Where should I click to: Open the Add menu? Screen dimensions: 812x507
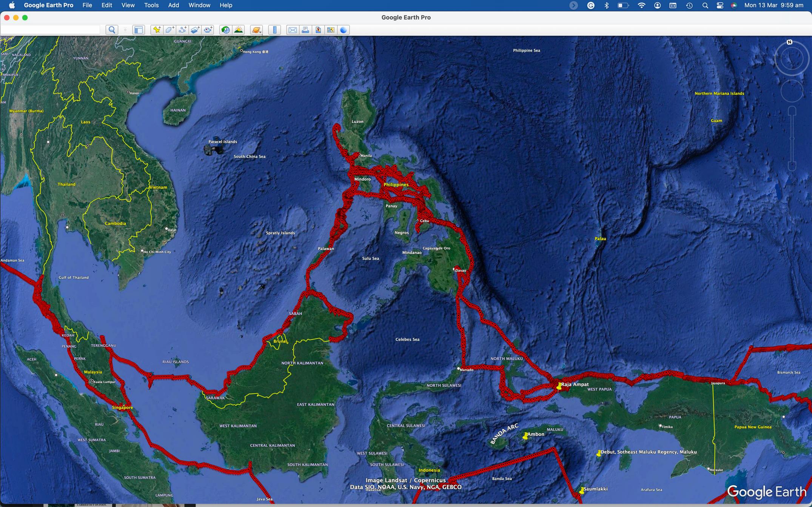click(173, 5)
